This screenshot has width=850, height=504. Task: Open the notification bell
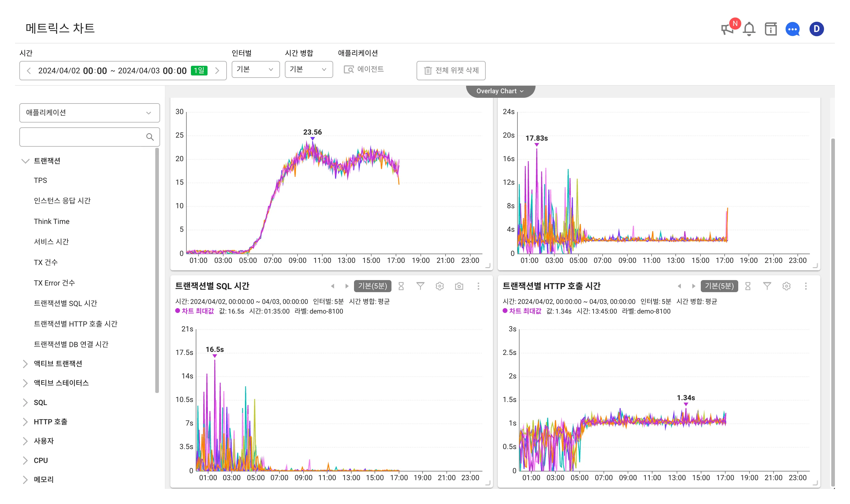pyautogui.click(x=749, y=29)
